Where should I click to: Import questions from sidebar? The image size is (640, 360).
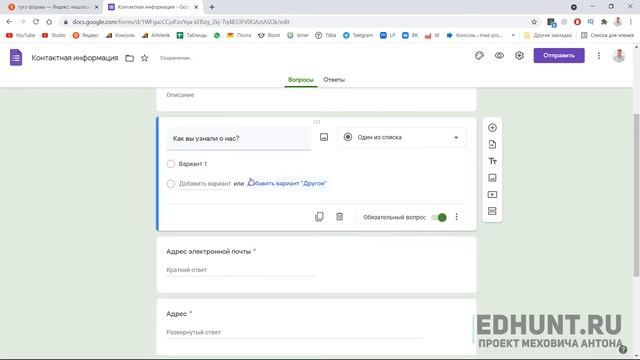coord(492,144)
